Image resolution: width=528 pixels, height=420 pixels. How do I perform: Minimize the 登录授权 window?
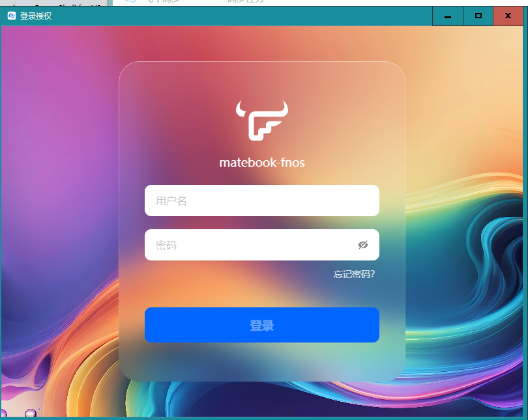(x=448, y=16)
